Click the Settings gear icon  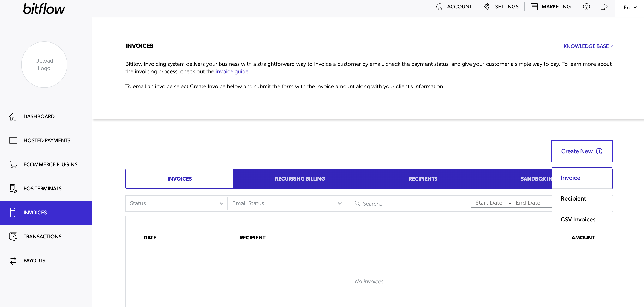pos(488,7)
